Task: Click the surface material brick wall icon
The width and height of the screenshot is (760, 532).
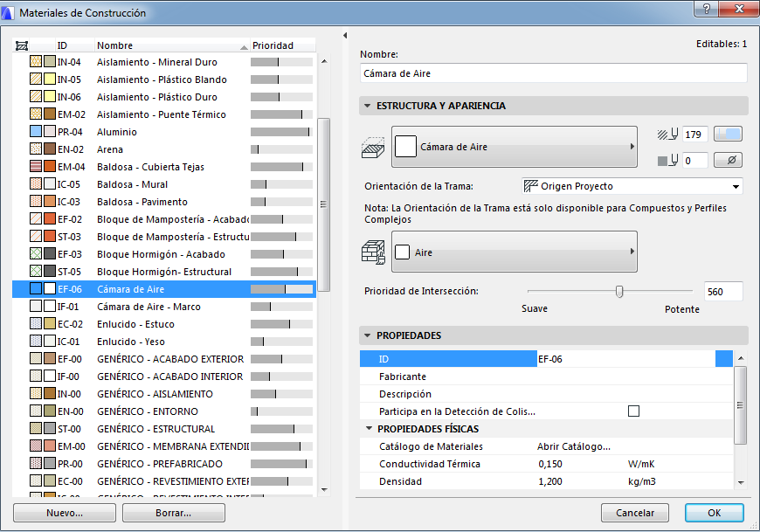Action: pyautogui.click(x=373, y=252)
